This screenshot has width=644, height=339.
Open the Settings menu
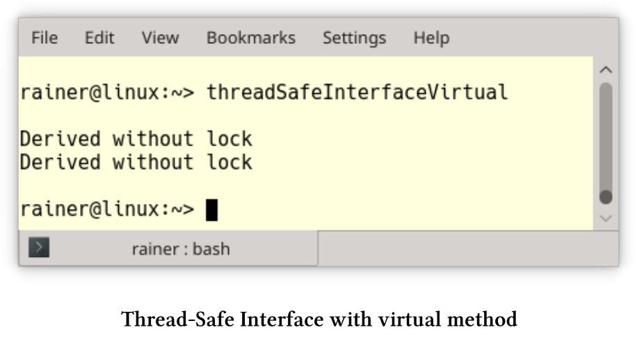pos(355,38)
